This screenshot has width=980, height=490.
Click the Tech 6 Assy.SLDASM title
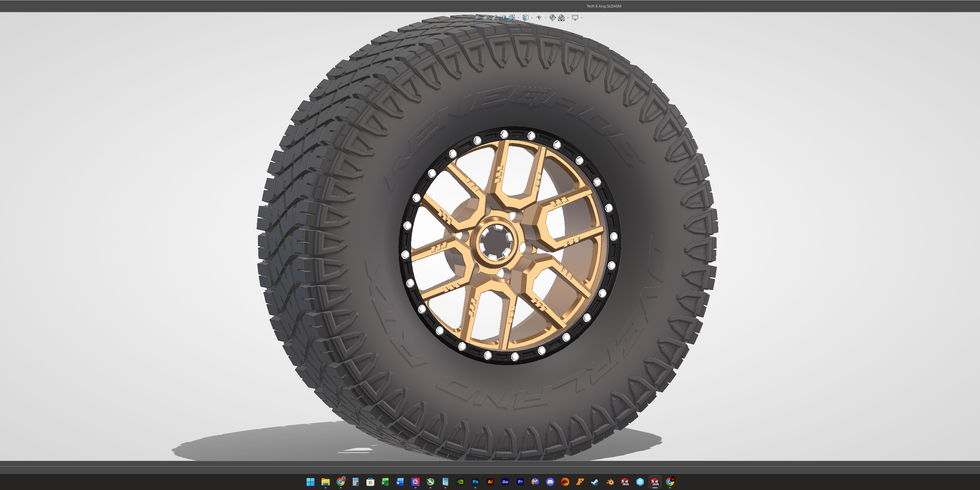604,6
